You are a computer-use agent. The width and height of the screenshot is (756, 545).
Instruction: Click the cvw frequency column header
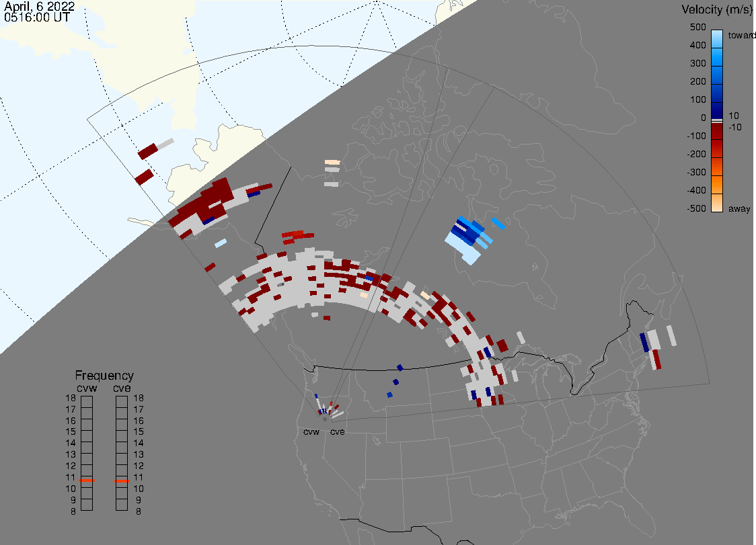click(87, 388)
